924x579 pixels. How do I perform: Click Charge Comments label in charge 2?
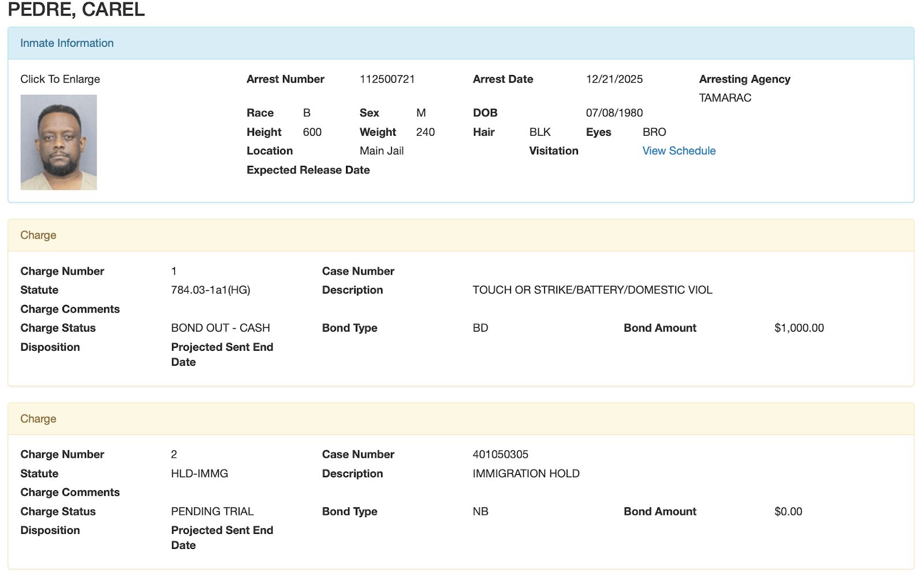point(70,492)
